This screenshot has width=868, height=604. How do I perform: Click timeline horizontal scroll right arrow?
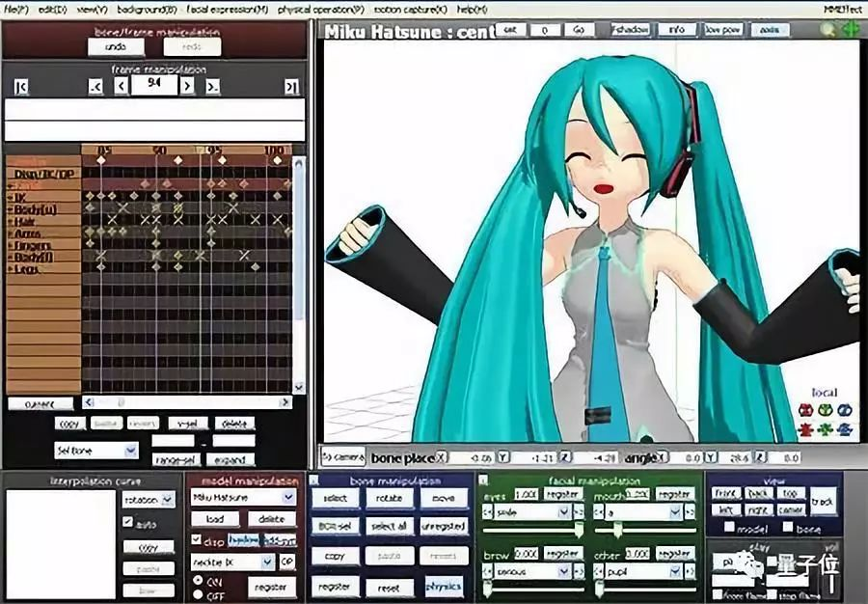tap(285, 402)
